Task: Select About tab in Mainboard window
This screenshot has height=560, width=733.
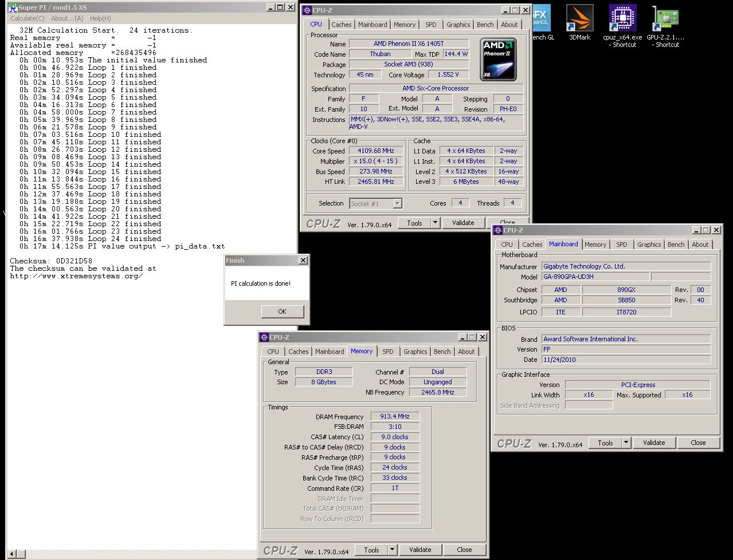Action: (700, 244)
